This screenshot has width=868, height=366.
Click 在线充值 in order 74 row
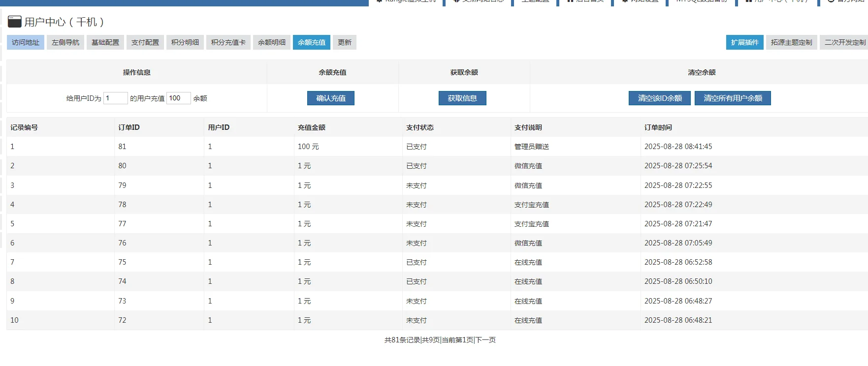(x=528, y=281)
